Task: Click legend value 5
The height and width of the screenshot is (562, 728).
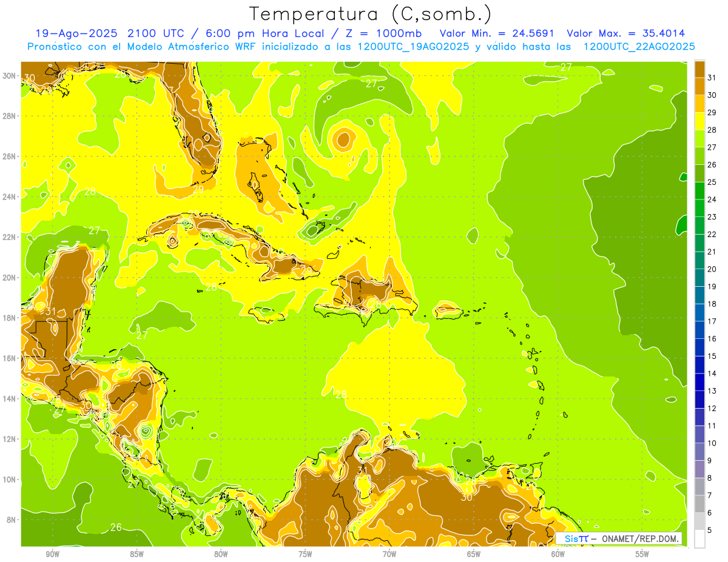Action: point(710,530)
